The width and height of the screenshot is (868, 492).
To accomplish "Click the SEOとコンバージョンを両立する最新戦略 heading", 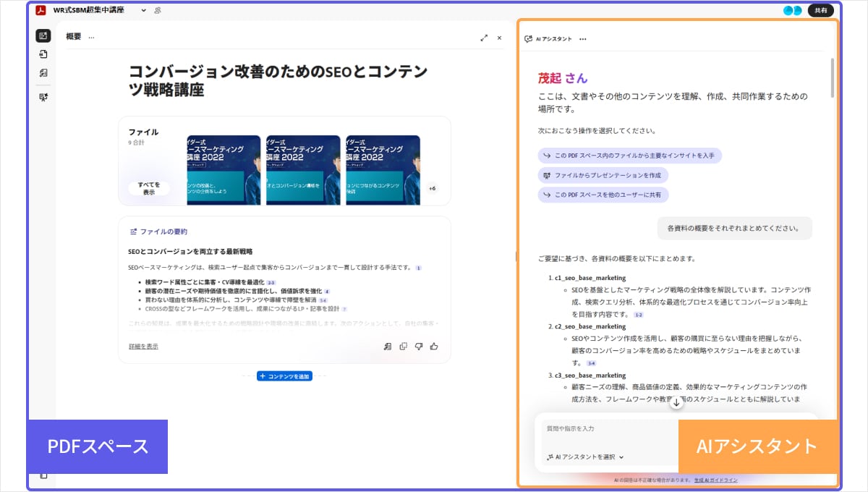I will pyautogui.click(x=190, y=252).
